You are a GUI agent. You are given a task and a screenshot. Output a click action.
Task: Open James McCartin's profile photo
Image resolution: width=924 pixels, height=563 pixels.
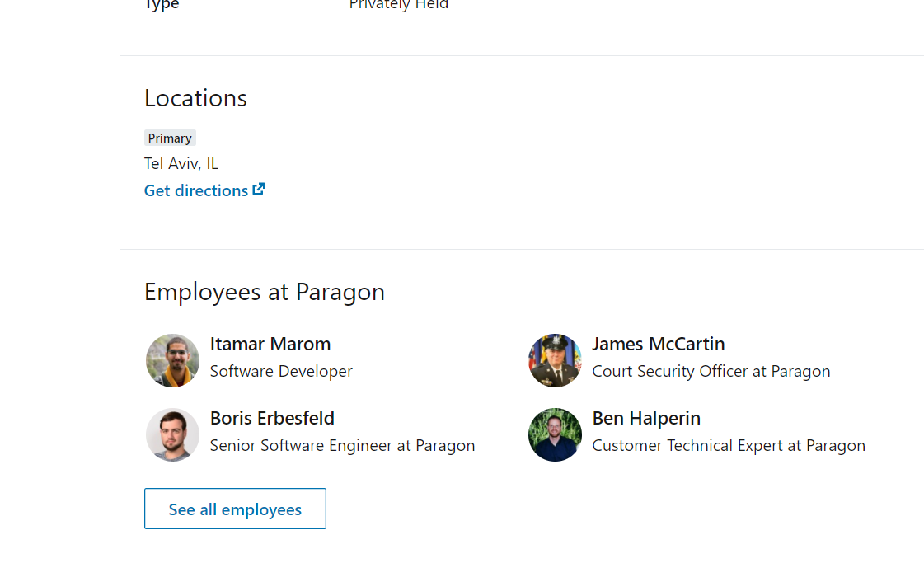pos(555,360)
